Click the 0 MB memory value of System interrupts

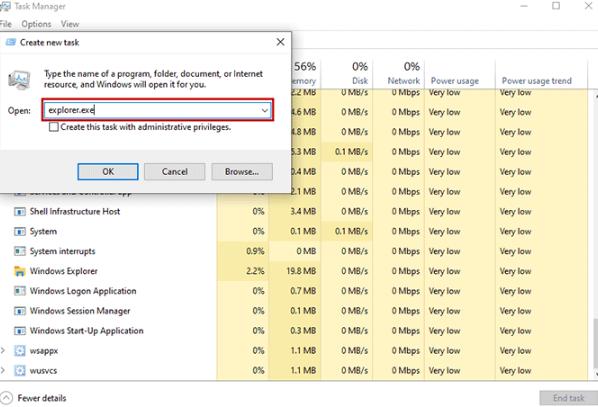pos(306,251)
